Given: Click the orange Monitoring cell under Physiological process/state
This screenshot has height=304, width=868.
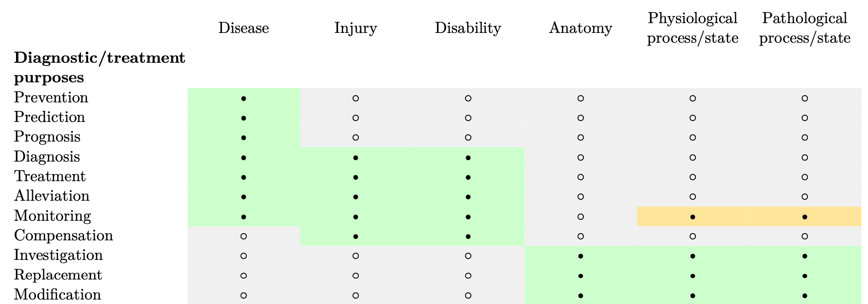Looking at the screenshot, I should (x=692, y=217).
